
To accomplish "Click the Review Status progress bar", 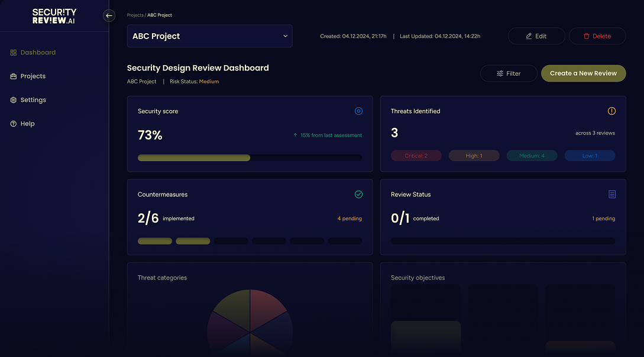I will pos(503,241).
